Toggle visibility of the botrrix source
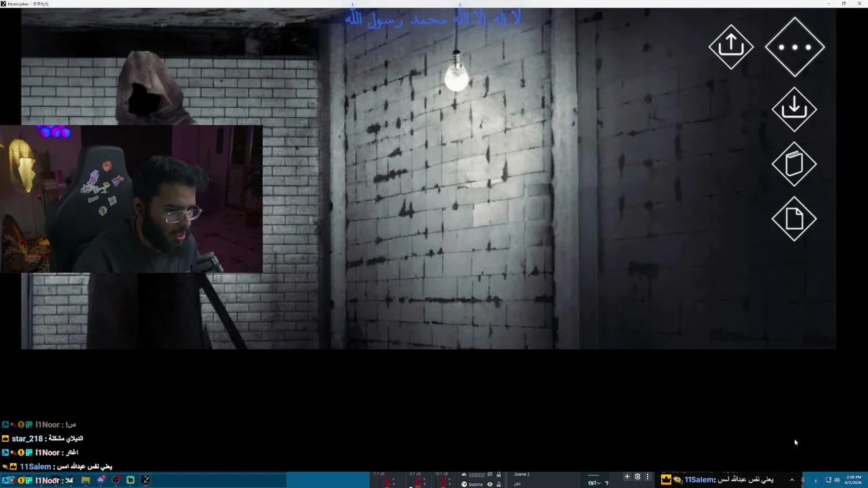This screenshot has width=868, height=488. [x=490, y=484]
